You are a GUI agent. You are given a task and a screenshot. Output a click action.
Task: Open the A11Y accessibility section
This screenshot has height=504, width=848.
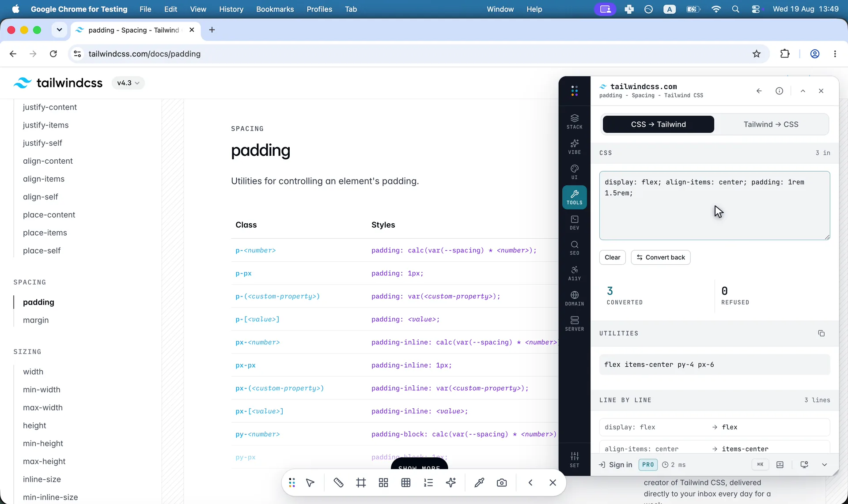574,273
